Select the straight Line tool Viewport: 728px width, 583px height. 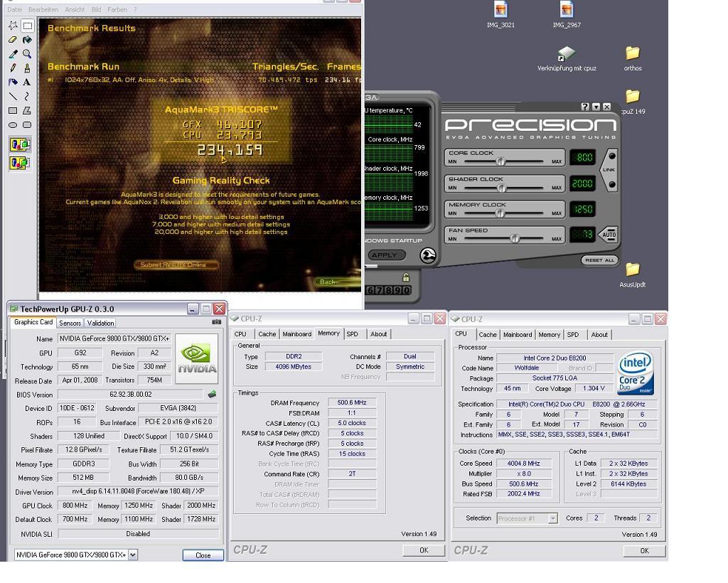[x=13, y=97]
